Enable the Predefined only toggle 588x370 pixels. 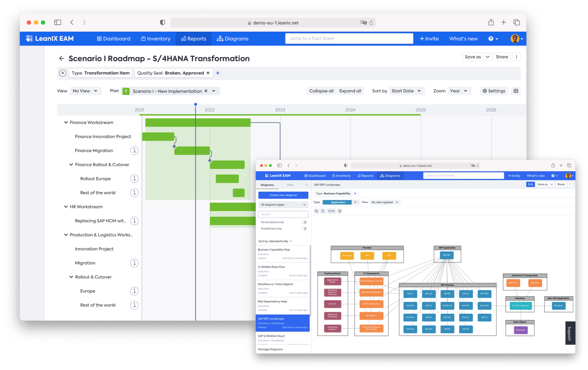point(304,228)
